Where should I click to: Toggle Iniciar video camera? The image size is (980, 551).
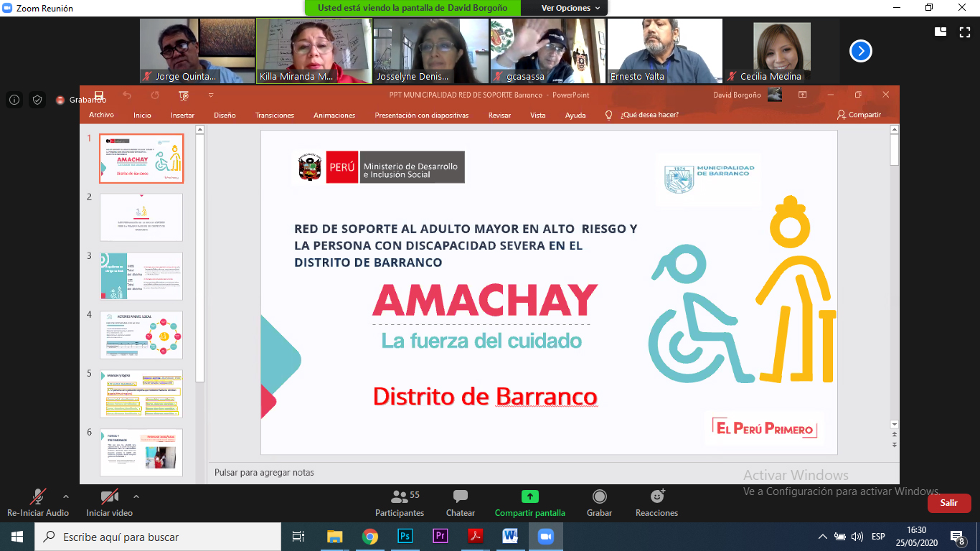[x=109, y=496]
